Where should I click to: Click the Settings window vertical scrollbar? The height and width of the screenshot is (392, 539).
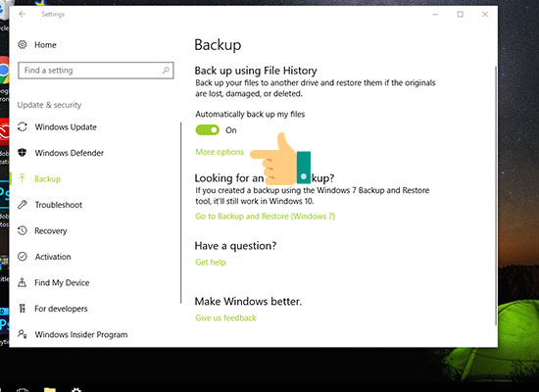tap(496, 195)
